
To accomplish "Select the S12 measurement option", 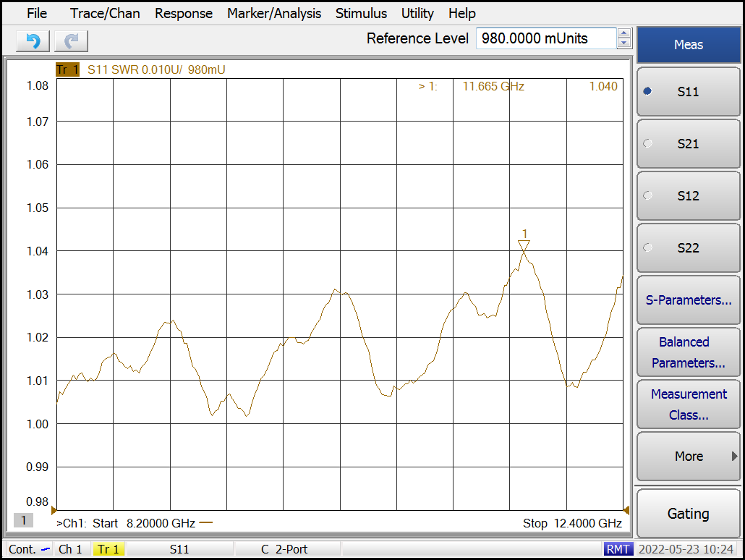I will tap(688, 196).
